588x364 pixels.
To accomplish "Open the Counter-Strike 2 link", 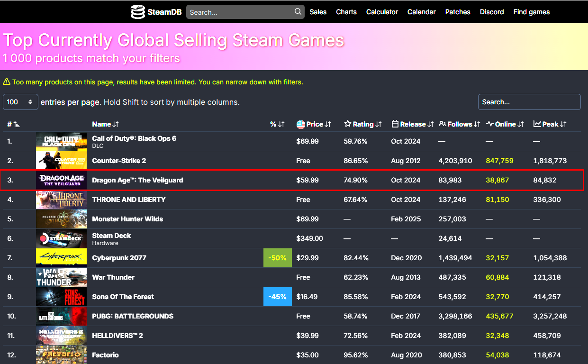I will 119,161.
